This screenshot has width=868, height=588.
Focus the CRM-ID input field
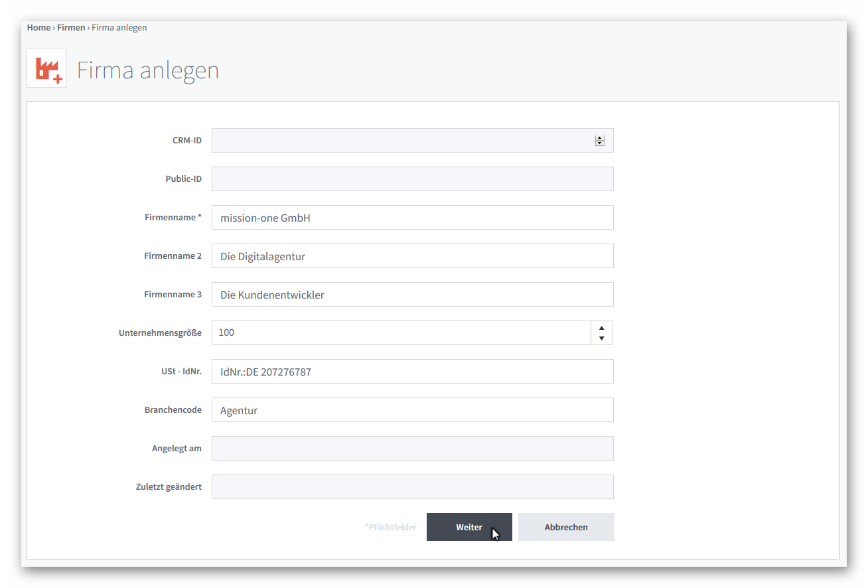click(x=412, y=140)
